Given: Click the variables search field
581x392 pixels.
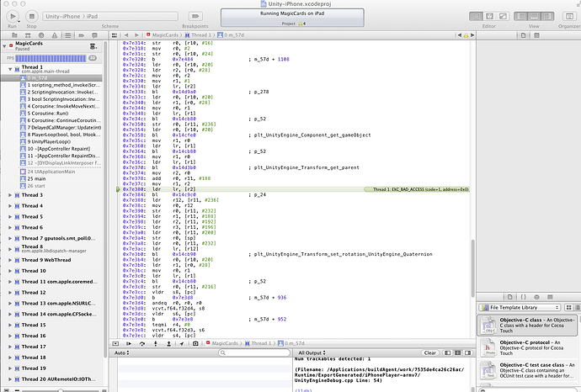Looking at the screenshot, I should [254, 352].
